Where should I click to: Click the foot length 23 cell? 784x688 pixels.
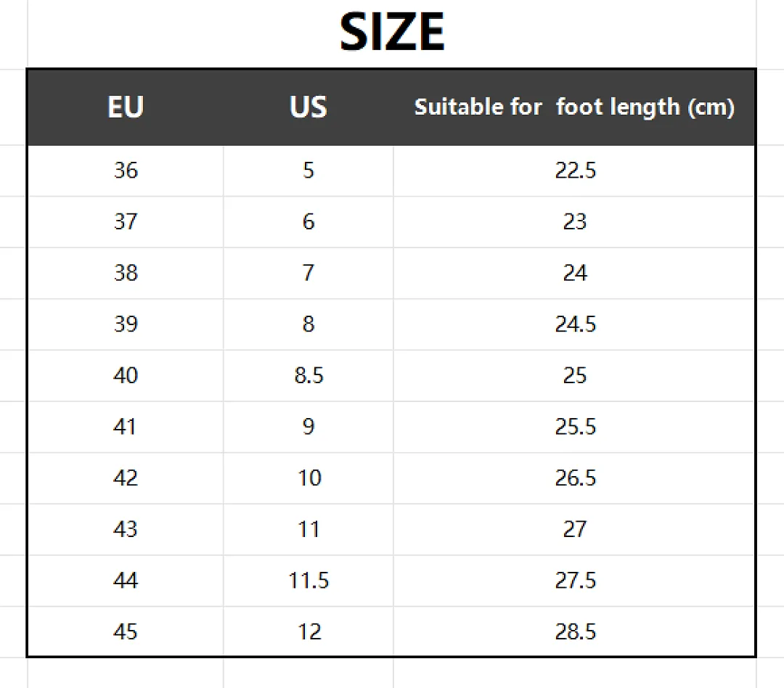(574, 222)
